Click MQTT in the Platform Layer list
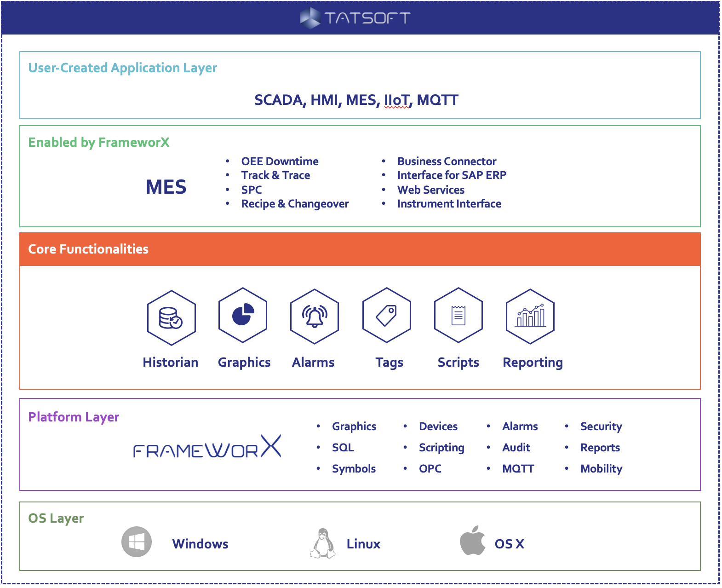 (x=518, y=469)
